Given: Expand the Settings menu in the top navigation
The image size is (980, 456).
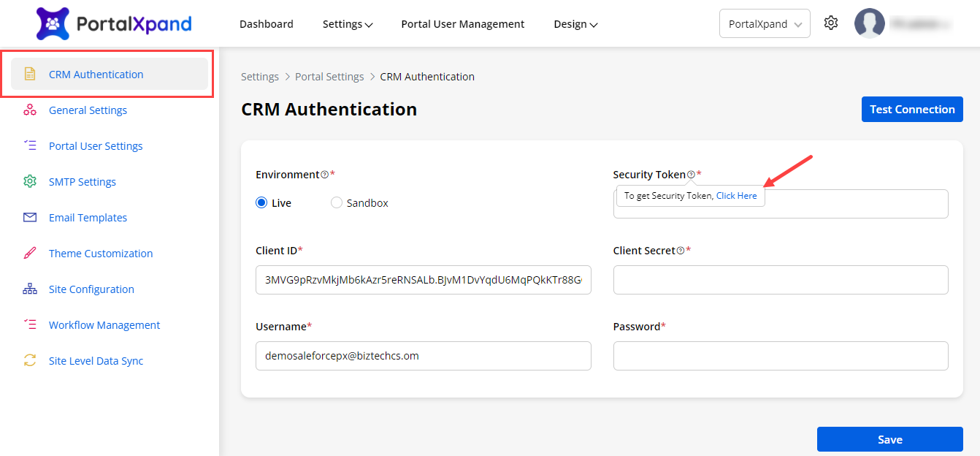Looking at the screenshot, I should coord(347,24).
